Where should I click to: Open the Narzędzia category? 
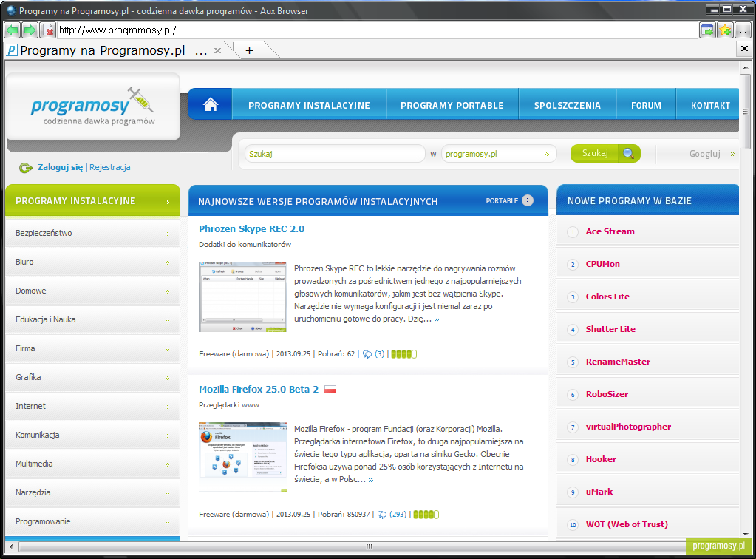point(92,493)
